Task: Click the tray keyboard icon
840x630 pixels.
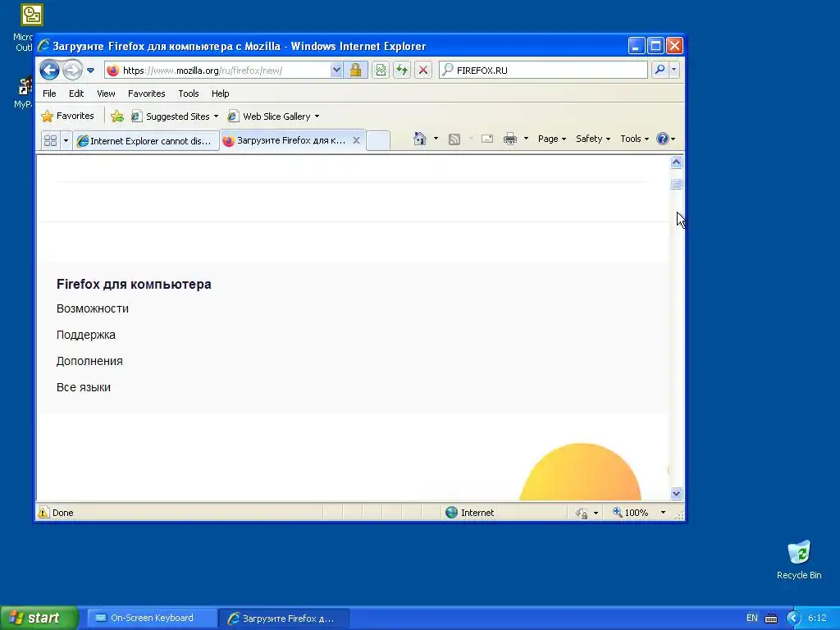Action: pyautogui.click(x=771, y=619)
